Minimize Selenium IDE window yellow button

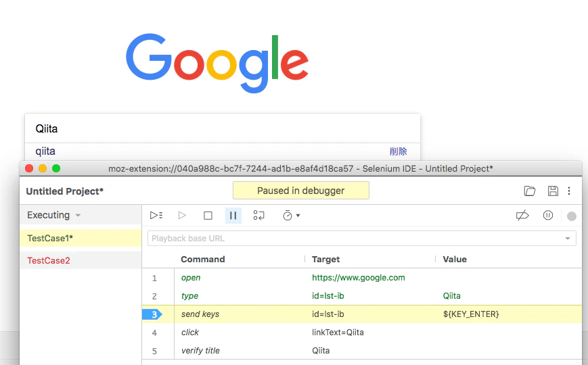43,168
